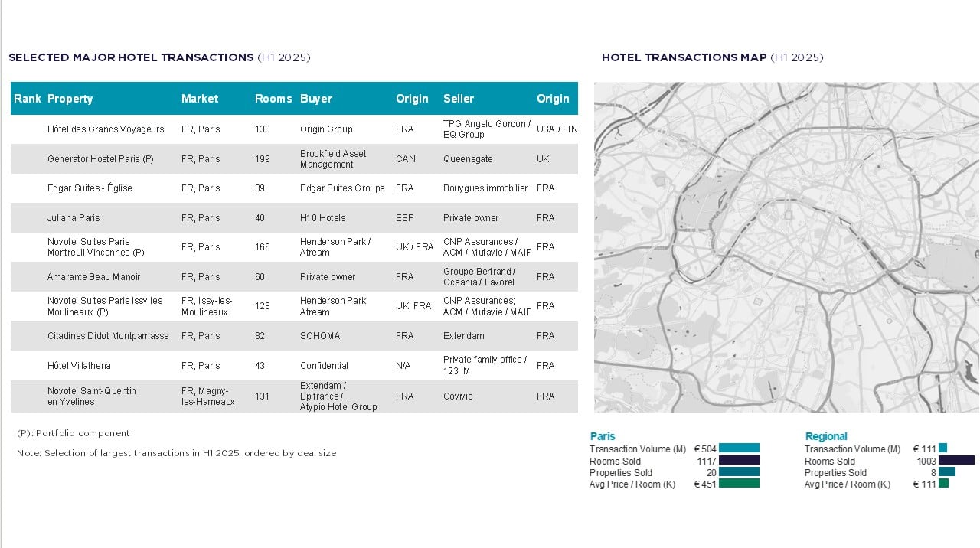Select the Paris Avg Price per Room green bar
Viewport: 980px width, 548px height.
(739, 484)
